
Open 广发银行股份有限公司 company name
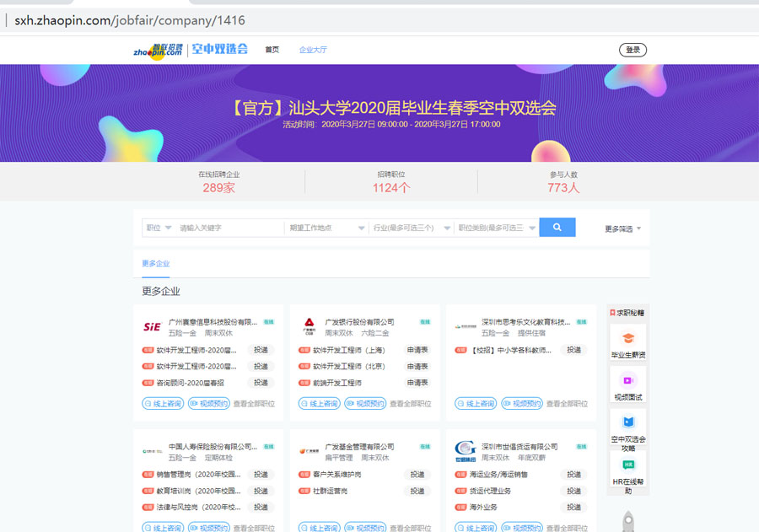359,322
